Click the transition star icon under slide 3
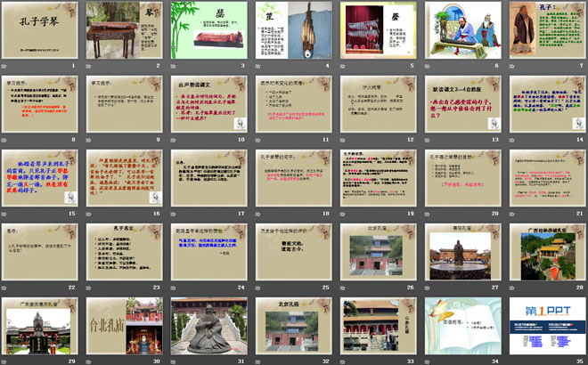The height and width of the screenshot is (365, 588). (174, 67)
